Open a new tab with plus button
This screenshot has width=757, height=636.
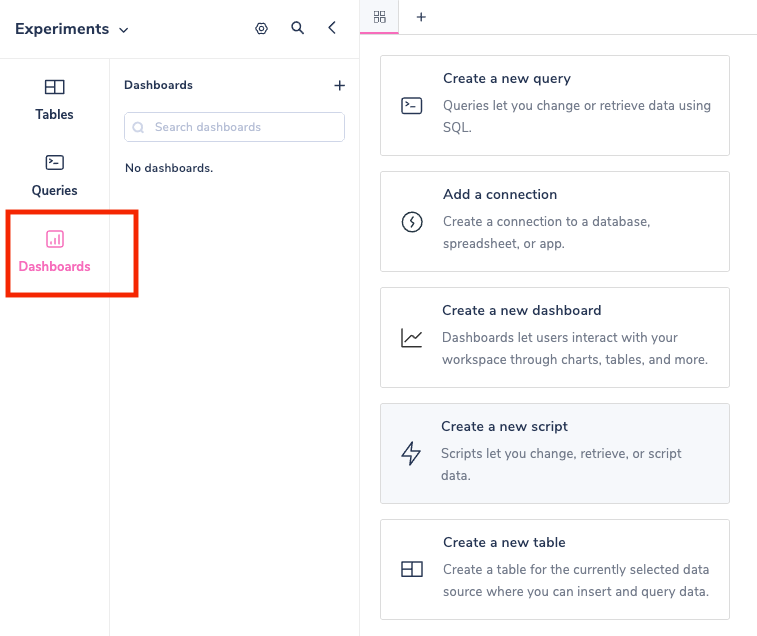[x=421, y=17]
